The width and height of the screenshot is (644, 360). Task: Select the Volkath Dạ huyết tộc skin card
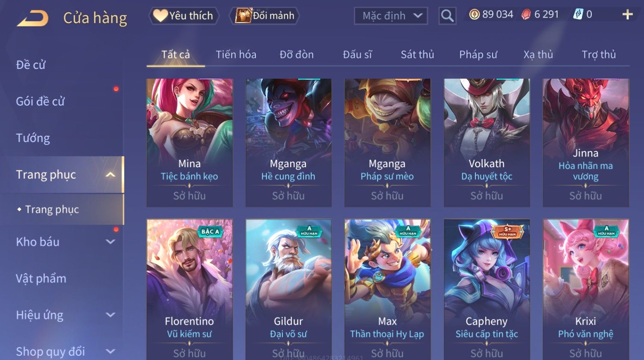click(x=487, y=143)
